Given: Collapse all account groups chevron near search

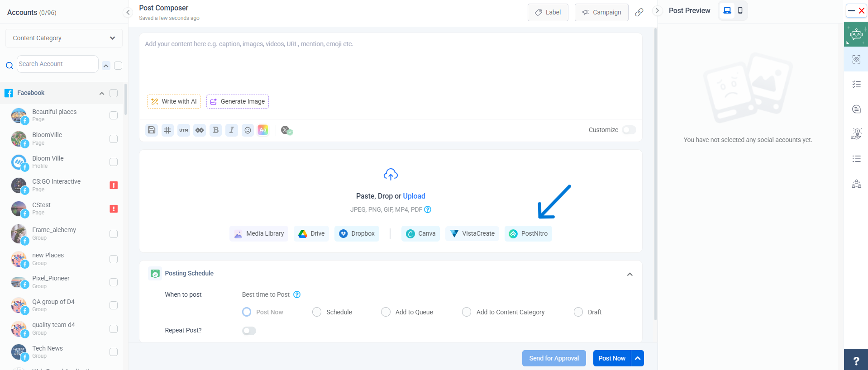Looking at the screenshot, I should click(106, 66).
